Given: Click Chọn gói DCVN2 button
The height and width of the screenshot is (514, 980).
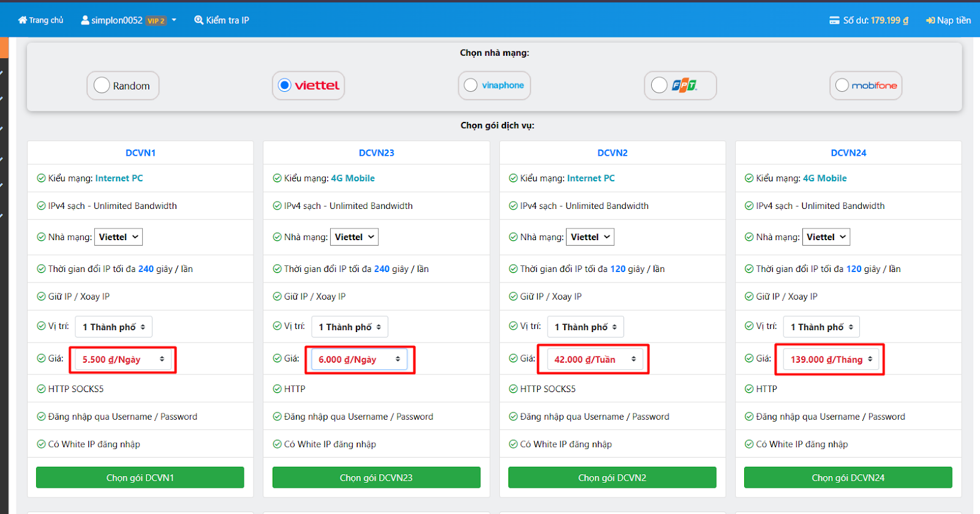Looking at the screenshot, I should pos(612,478).
